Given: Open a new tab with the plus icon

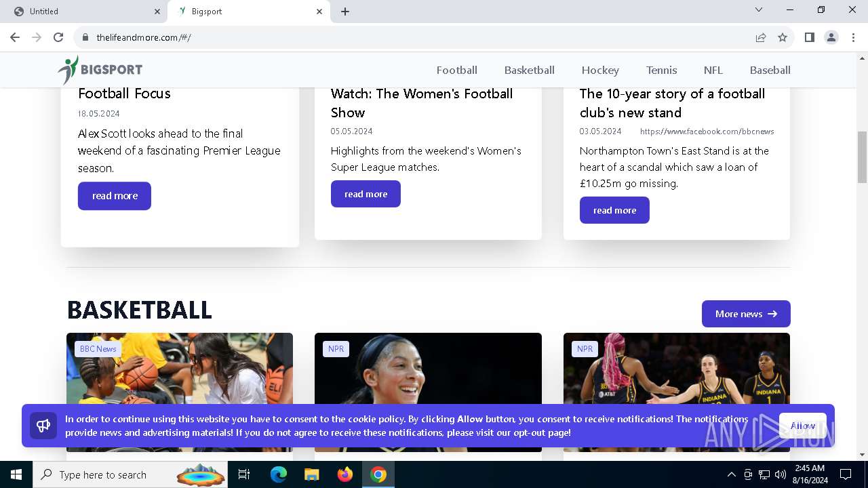Looking at the screenshot, I should [345, 12].
